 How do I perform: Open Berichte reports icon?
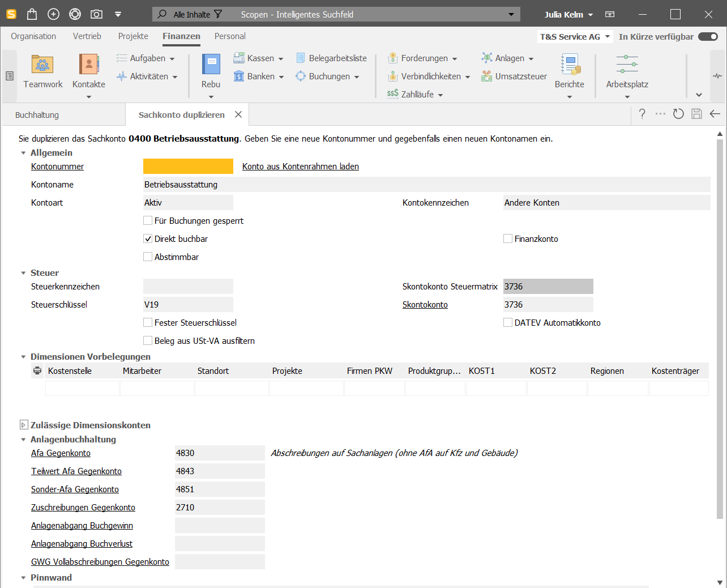pos(570,65)
